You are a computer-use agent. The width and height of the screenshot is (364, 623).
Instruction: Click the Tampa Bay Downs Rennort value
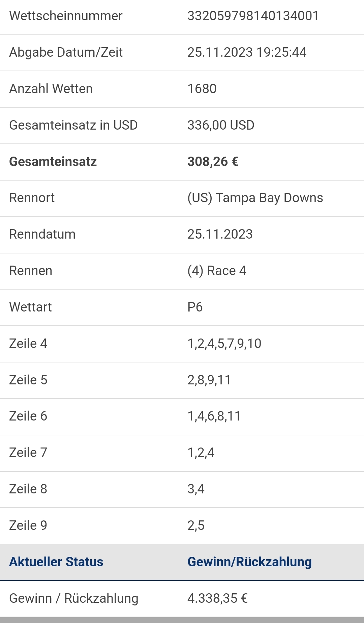[255, 198]
